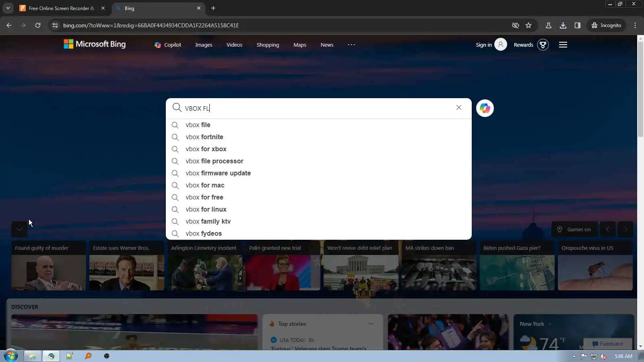The height and width of the screenshot is (362, 644).
Task: Select suggestion 'vbox for mac'
Action: (319, 185)
